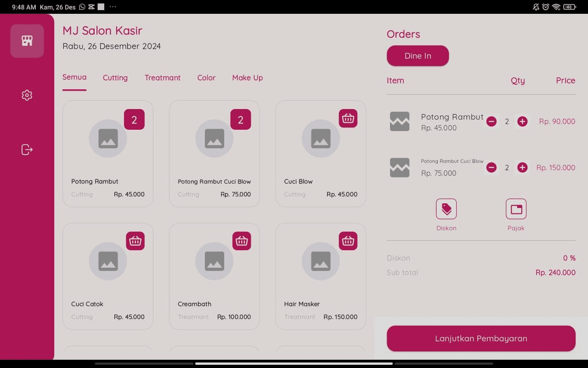Image resolution: width=588 pixels, height=368 pixels.
Task: Switch to the Cutting category tab
Action: [x=115, y=78]
